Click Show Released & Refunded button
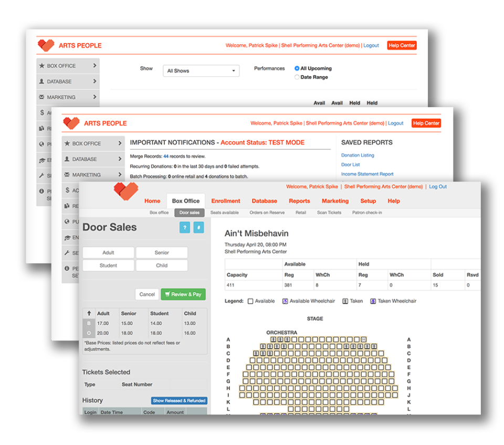The width and height of the screenshot is (504, 445). pyautogui.click(x=179, y=400)
